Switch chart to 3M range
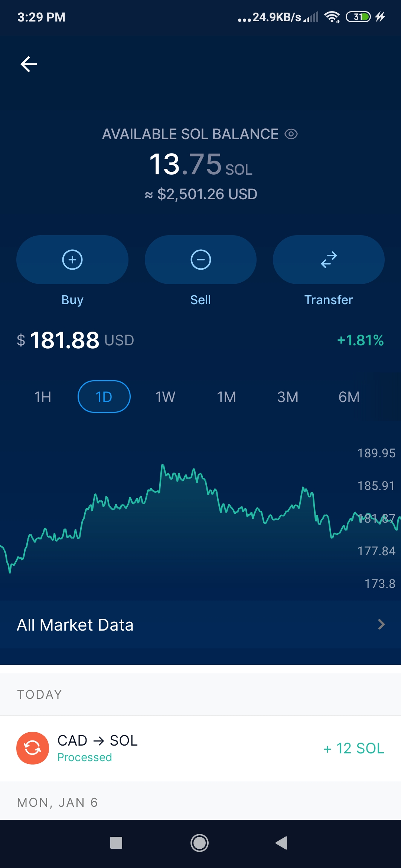 tap(288, 397)
